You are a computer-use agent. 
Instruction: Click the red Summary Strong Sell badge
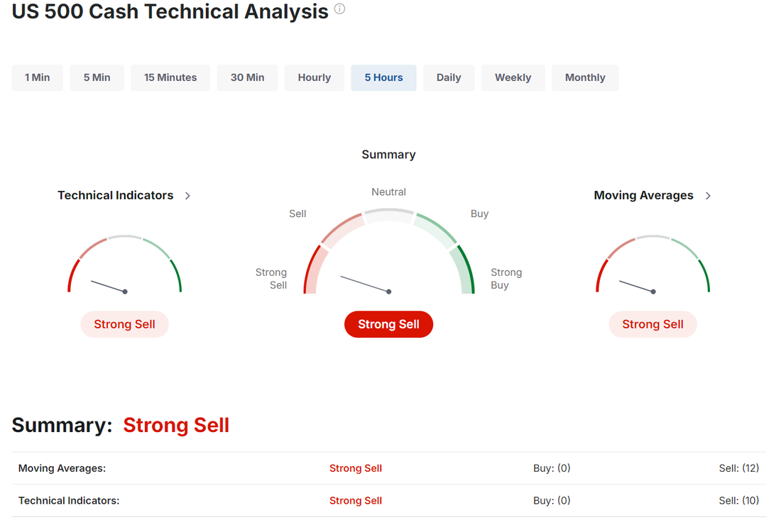click(x=388, y=324)
